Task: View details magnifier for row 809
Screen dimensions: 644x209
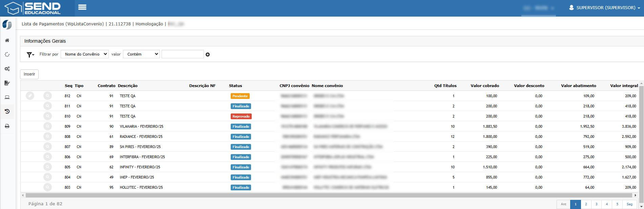Action: 47,126
